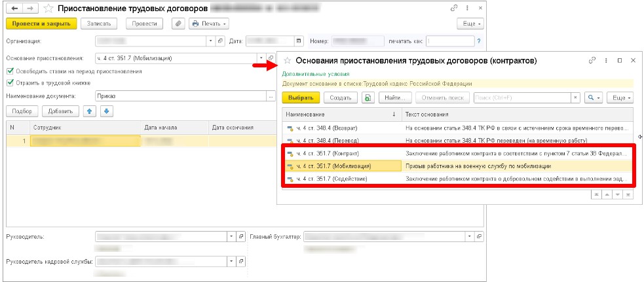Expand the Главный бухгалтер dropdown arrow
Viewport: 644px width, 282px height.
470,236
